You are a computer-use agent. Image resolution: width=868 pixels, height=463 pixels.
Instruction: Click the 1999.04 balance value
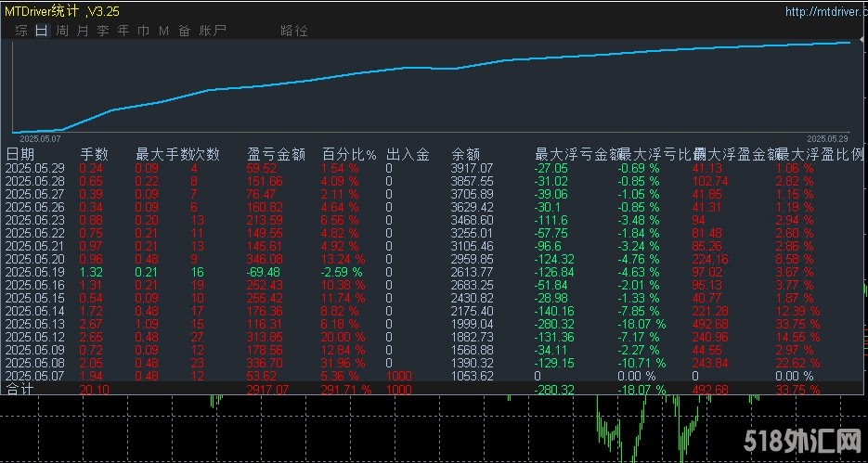coord(472,324)
